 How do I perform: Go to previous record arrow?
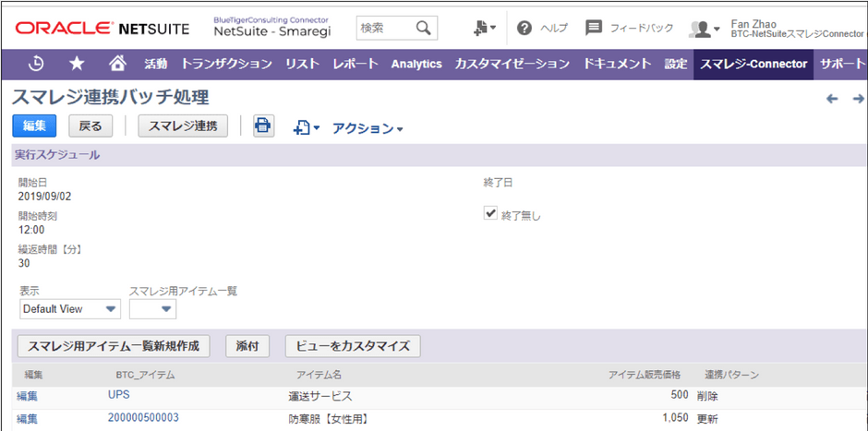pyautogui.click(x=832, y=99)
